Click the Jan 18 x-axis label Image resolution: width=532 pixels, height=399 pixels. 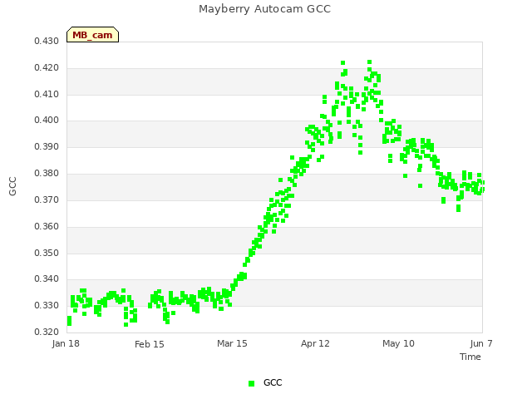(66, 343)
